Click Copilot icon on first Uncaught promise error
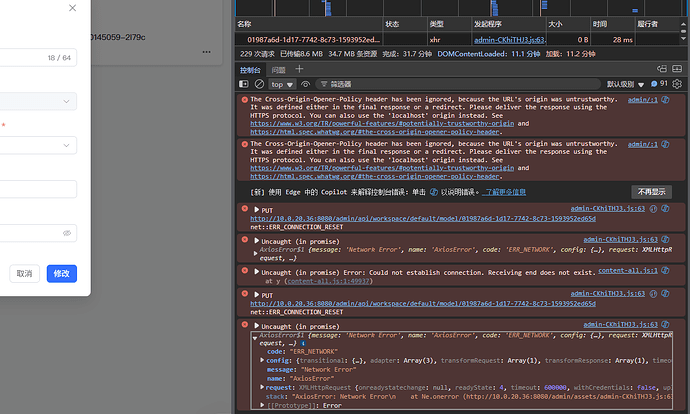 tap(665, 239)
